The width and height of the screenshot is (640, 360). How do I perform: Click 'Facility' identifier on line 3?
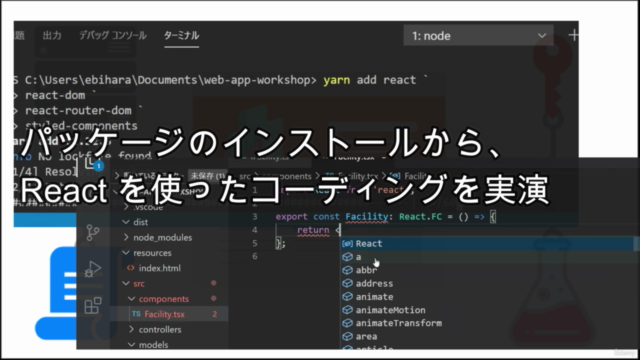click(x=367, y=217)
